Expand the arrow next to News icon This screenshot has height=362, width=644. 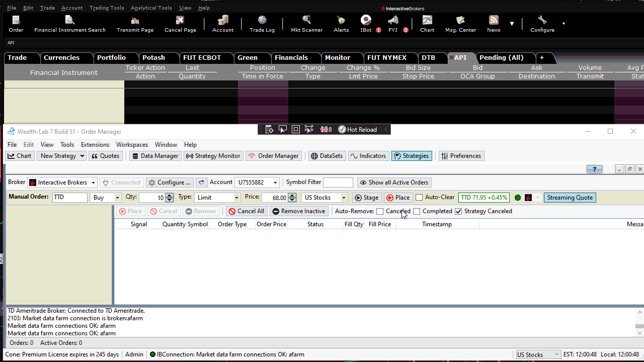click(512, 24)
